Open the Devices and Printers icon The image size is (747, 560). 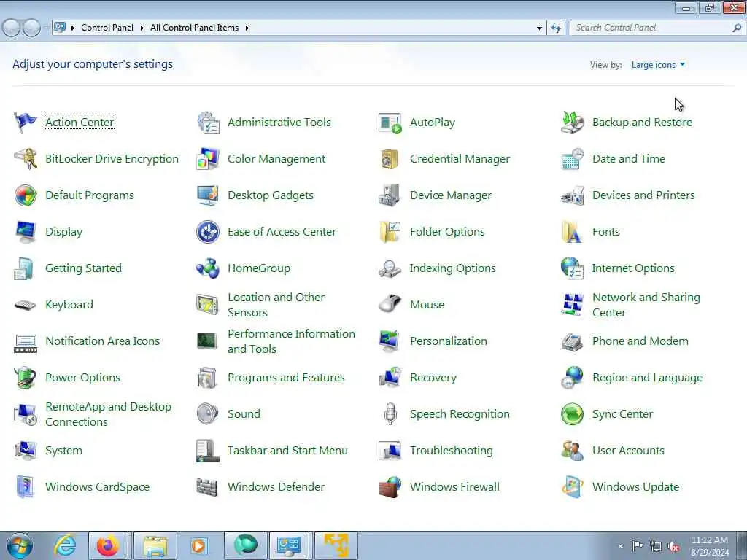[x=573, y=195]
